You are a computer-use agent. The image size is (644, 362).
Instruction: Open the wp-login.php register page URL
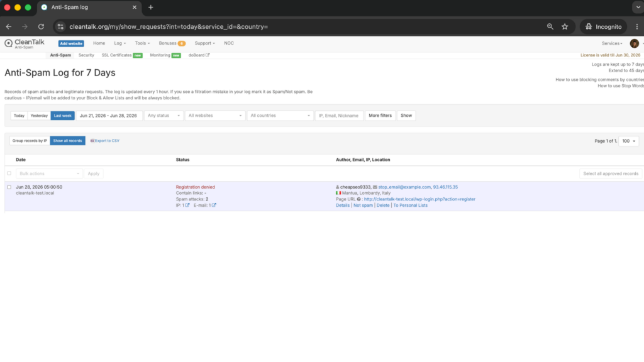coord(419,199)
